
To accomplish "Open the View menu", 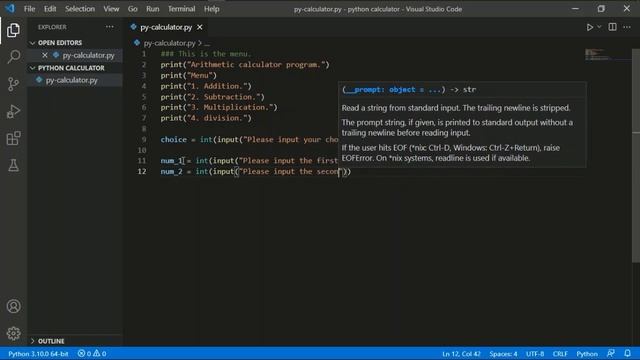I will (111, 9).
